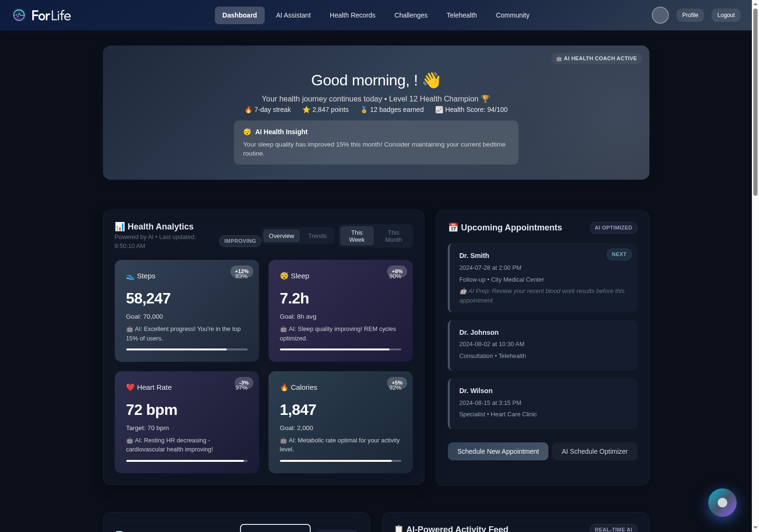Screen dimensions: 759x532
Task: Click the badges medal icon
Action: point(364,110)
